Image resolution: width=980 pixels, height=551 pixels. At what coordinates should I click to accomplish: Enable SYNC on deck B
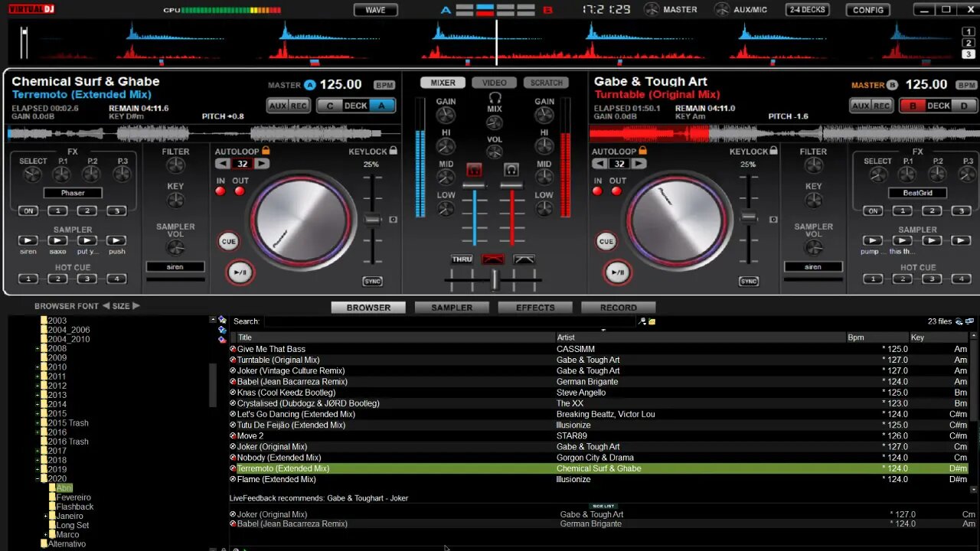tap(749, 282)
